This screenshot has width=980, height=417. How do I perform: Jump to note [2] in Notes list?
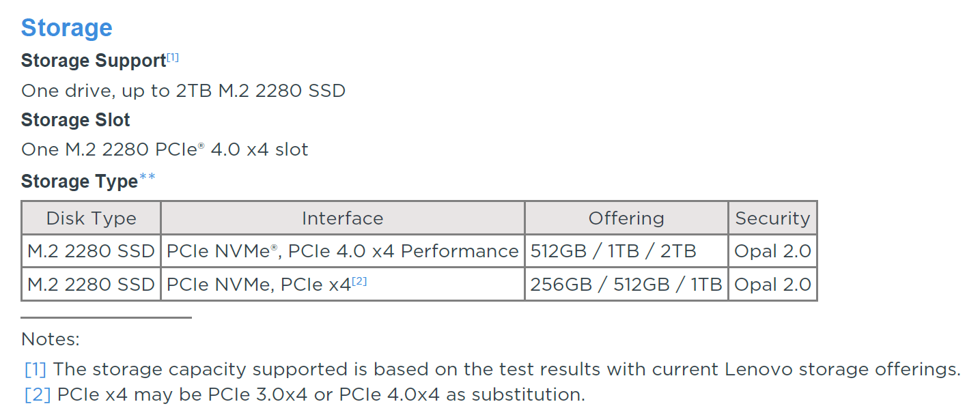[38, 394]
